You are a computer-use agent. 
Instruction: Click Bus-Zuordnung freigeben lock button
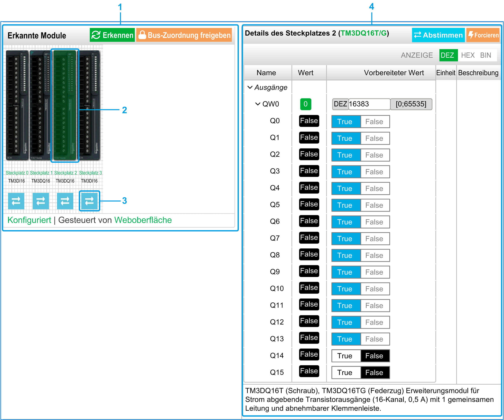[x=184, y=35]
